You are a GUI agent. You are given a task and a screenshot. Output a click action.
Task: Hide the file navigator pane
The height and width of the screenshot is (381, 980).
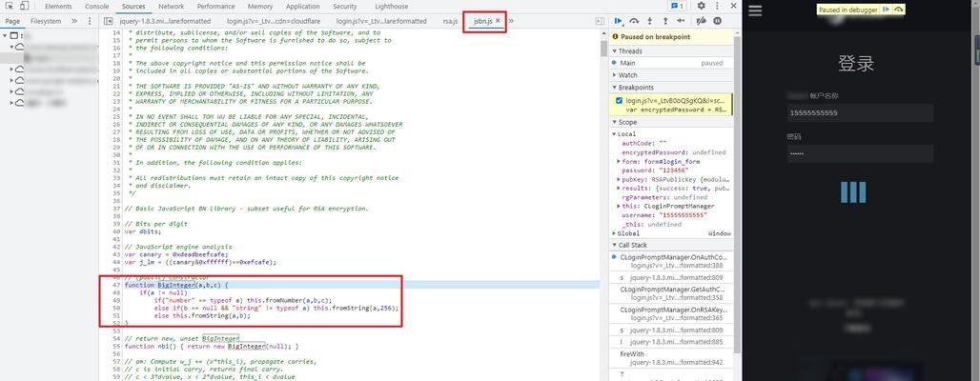pos(108,21)
